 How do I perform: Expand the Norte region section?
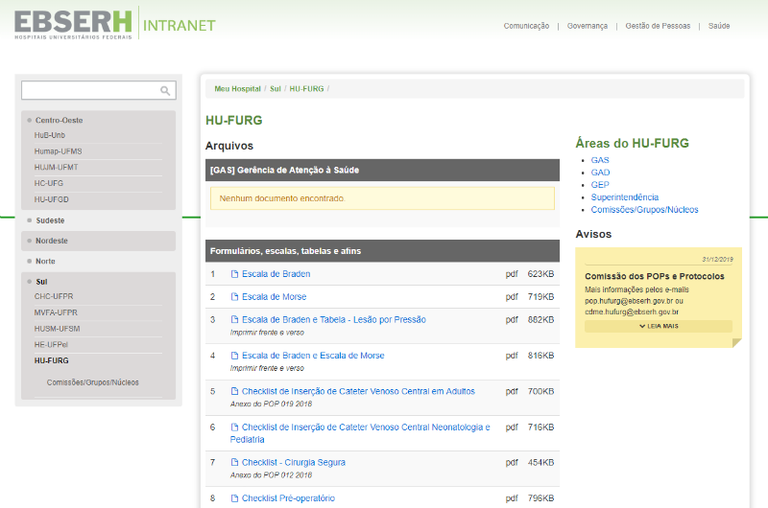coord(46,261)
